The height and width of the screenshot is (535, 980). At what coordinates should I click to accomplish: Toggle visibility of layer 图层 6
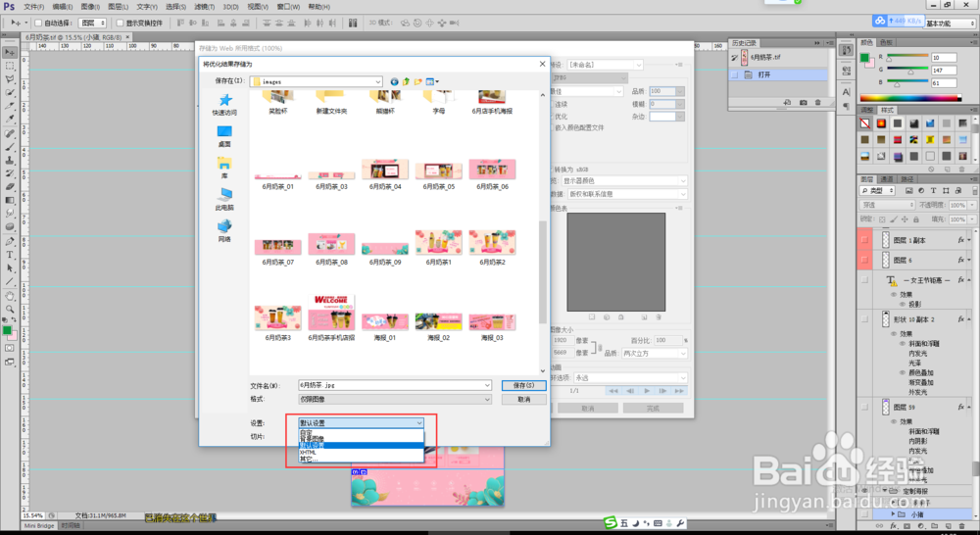865,260
